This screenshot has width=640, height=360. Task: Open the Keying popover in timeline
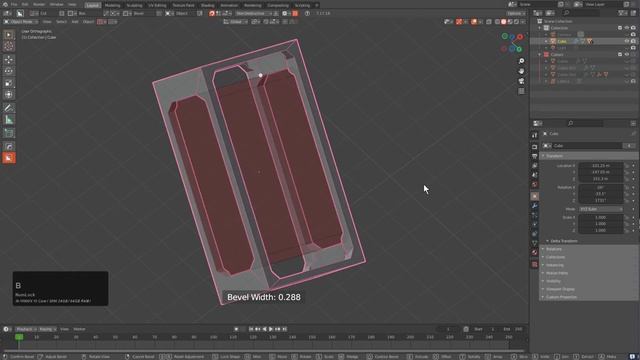[x=47, y=329]
